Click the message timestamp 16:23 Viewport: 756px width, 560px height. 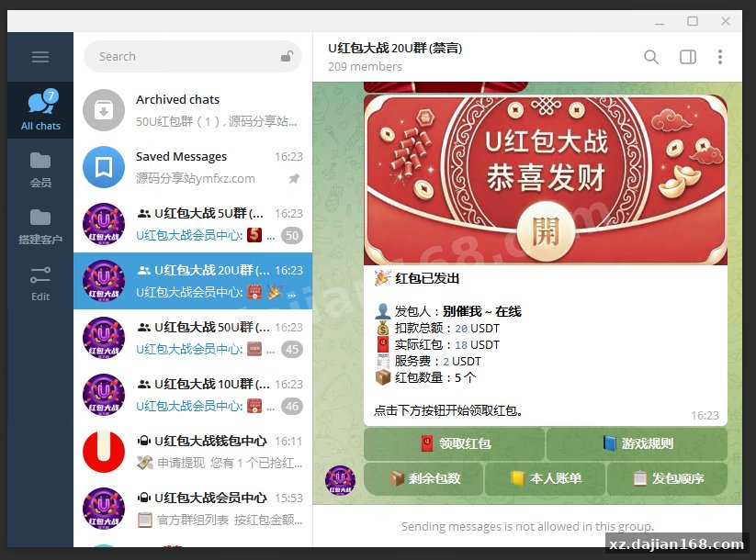(705, 416)
